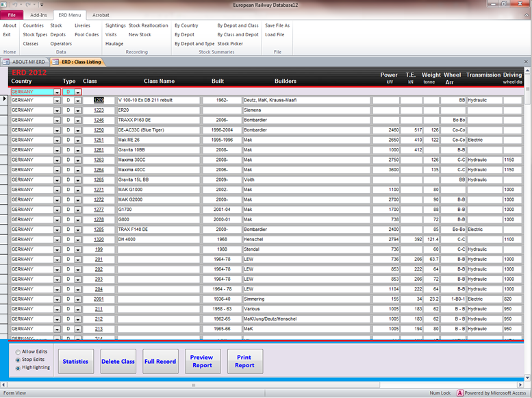Open class number link 1251
Screen dimensions: 532x398
pos(99,140)
